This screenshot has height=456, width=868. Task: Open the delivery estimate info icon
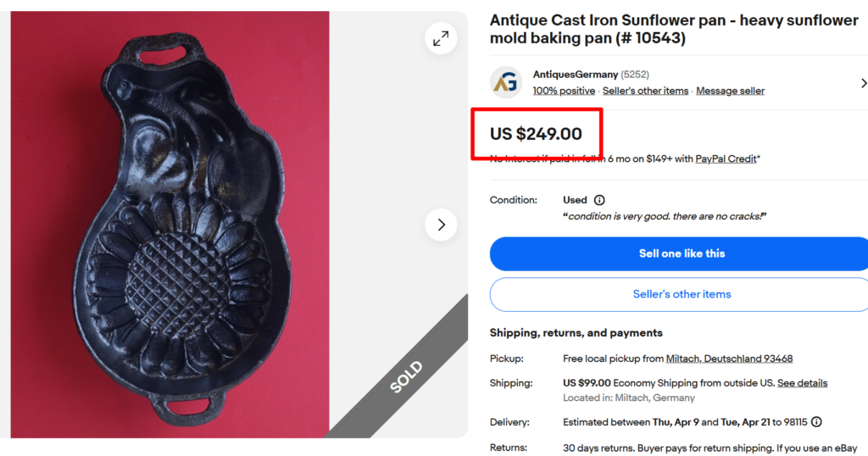(815, 422)
